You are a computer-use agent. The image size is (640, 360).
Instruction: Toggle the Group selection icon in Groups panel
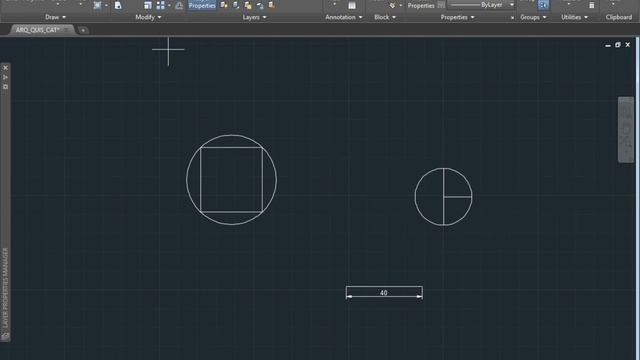[x=543, y=5]
